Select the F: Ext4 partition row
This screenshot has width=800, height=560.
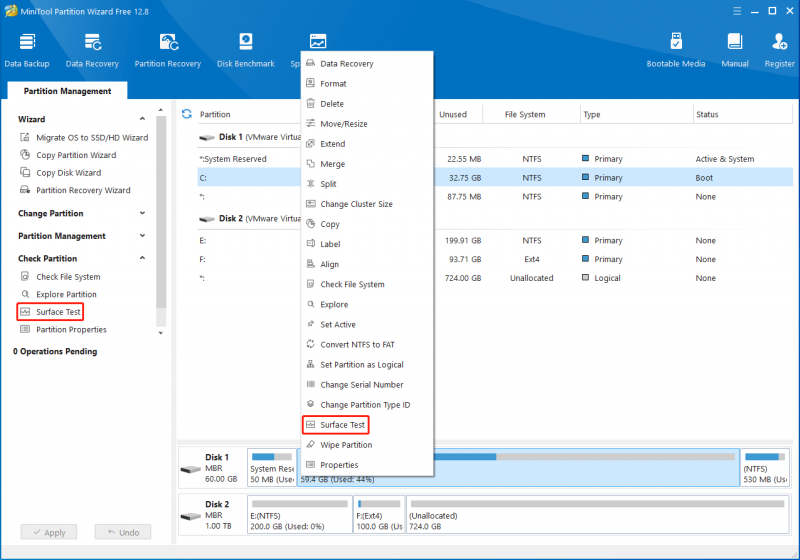pos(494,259)
